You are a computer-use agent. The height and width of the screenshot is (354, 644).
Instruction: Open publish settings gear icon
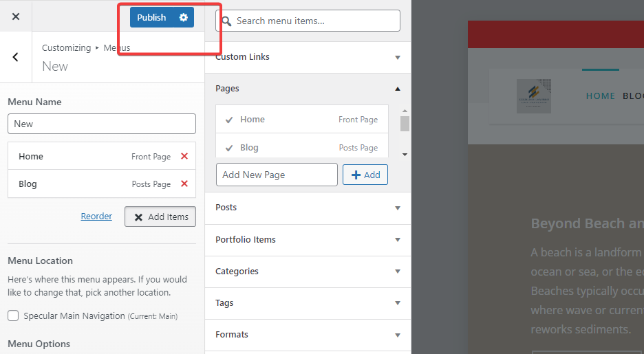pyautogui.click(x=184, y=17)
